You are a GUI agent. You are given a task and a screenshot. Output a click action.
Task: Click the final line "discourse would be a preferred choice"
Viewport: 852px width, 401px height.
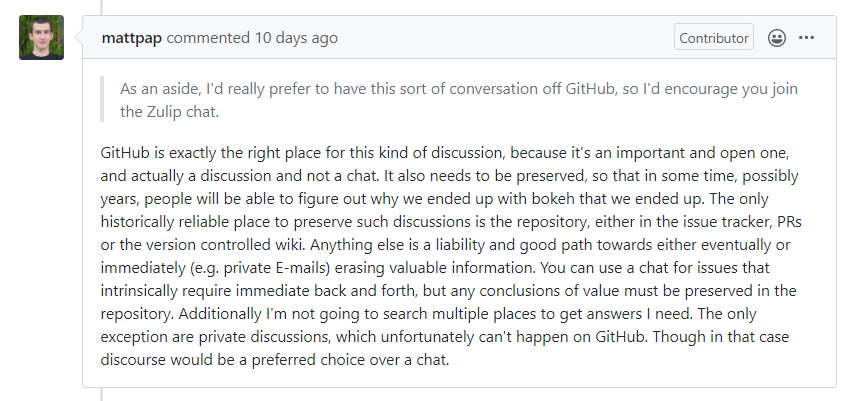[275, 360]
